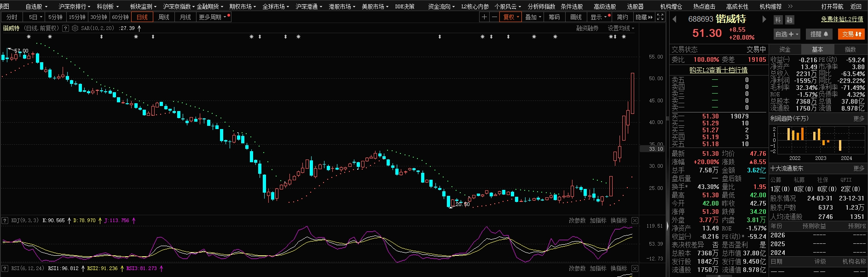This screenshot has height=277, width=868.
Task: Click the SAR indicator help question mark
Action: tap(65, 28)
